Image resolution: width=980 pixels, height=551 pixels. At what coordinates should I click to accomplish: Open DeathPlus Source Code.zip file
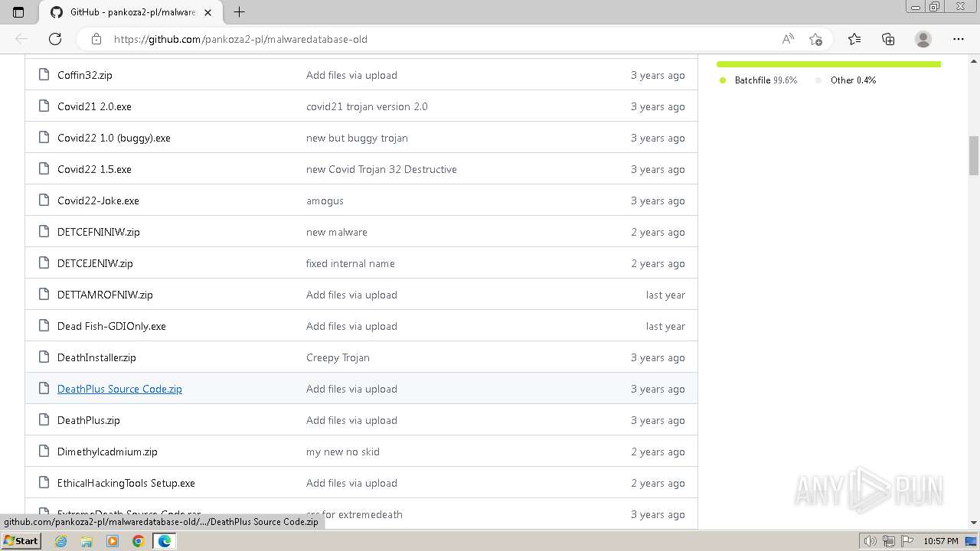119,389
